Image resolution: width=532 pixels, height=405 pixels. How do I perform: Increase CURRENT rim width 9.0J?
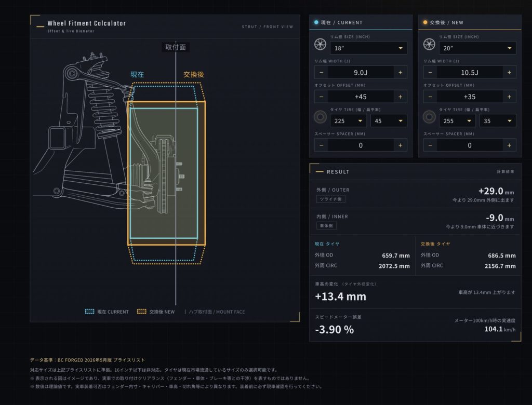pos(401,72)
